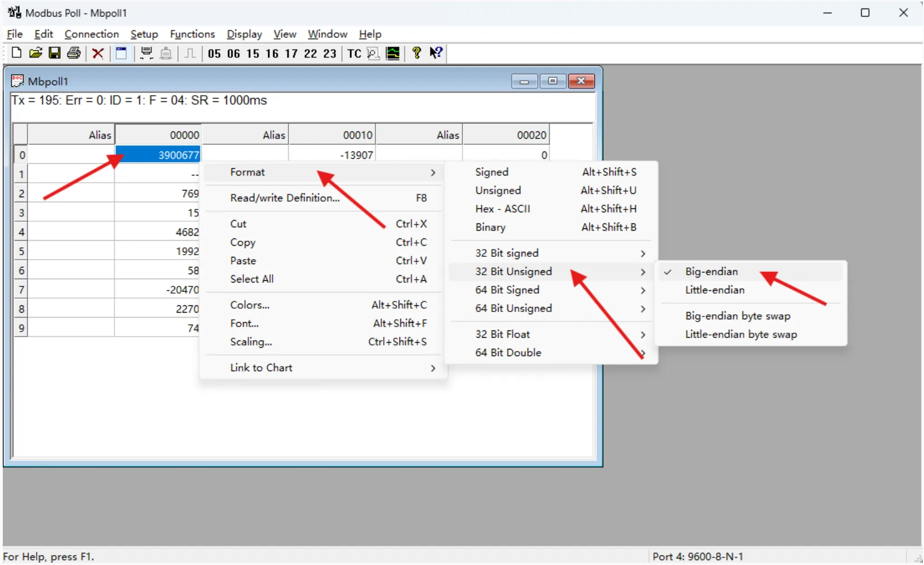Viewport: 924px width, 565px height.
Task: Save the current poll document
Action: pyautogui.click(x=54, y=53)
